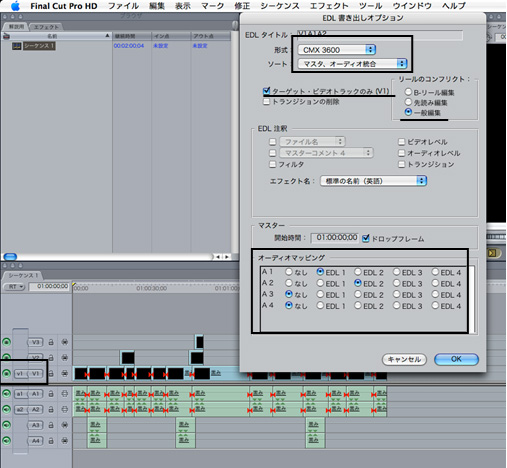The height and width of the screenshot is (468, 507).
Task: Open the RT popup menu in timeline
Action: (14, 287)
